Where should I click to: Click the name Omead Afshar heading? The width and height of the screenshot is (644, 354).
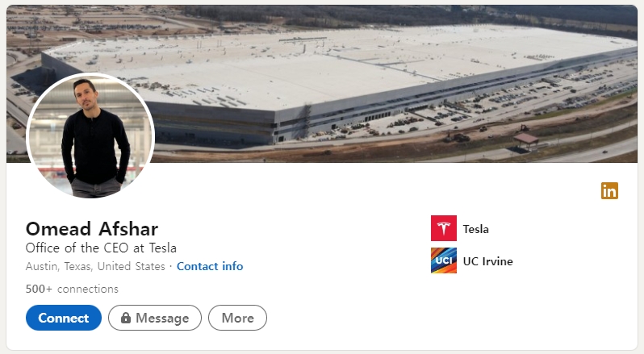click(92, 229)
